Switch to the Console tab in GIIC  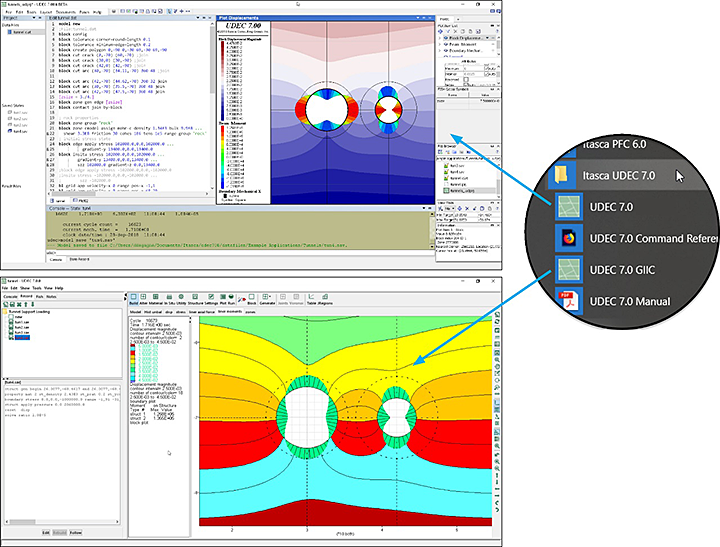[11, 297]
